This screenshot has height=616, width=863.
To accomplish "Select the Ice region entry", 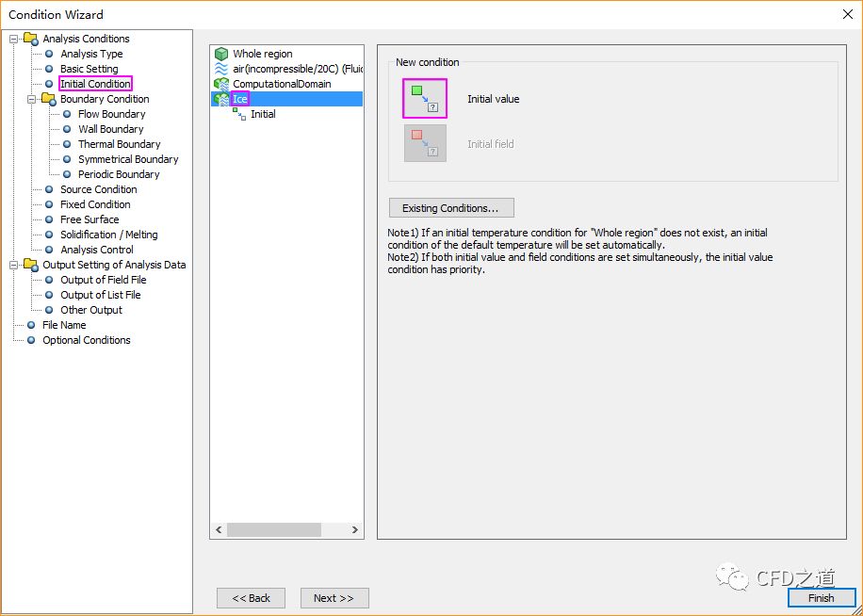I will 240,99.
